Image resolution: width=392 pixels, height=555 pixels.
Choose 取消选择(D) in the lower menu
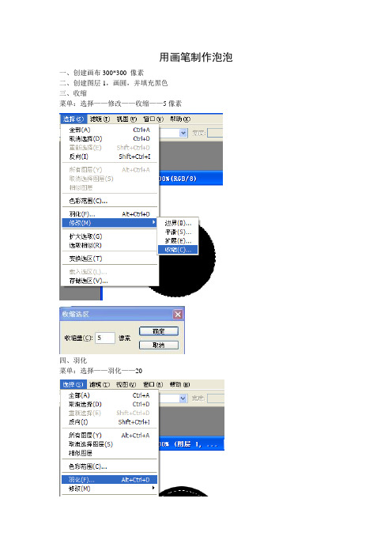click(109, 404)
